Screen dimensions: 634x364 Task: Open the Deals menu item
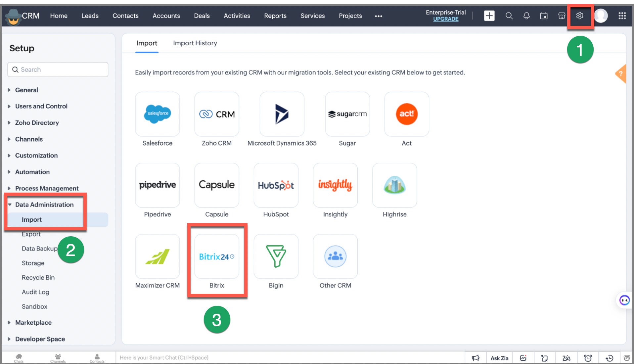click(202, 16)
